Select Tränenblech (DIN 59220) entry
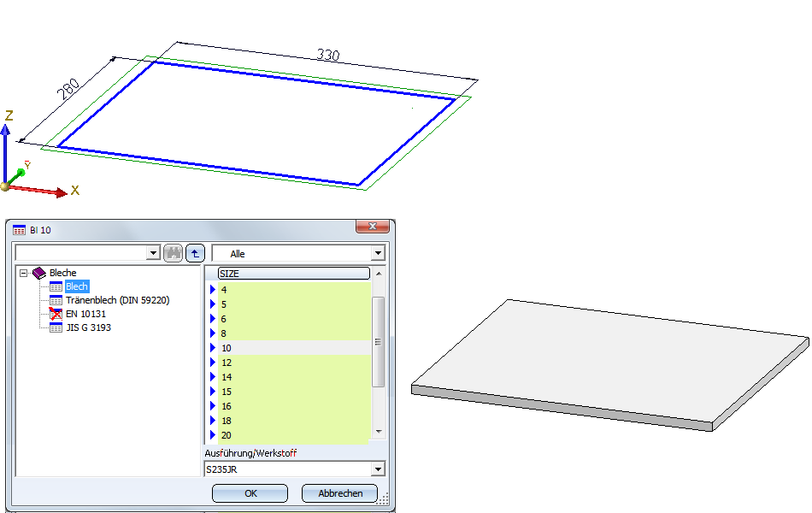Screen dimensions: 812x513 (118, 300)
